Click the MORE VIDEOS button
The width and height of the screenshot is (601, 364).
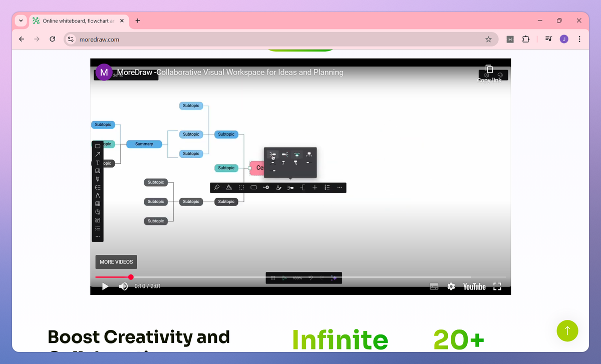coord(116,262)
